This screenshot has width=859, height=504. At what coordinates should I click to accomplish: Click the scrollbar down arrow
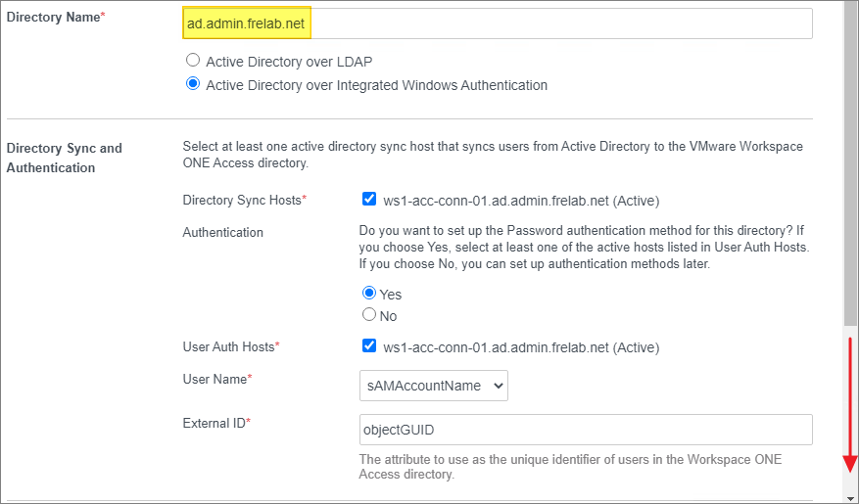point(850,497)
